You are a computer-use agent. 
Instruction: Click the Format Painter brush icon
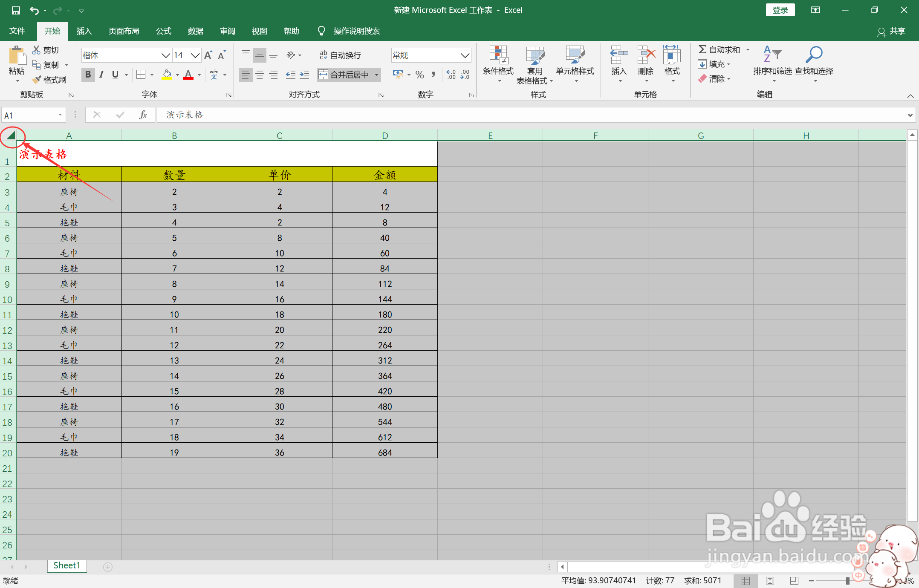point(38,80)
